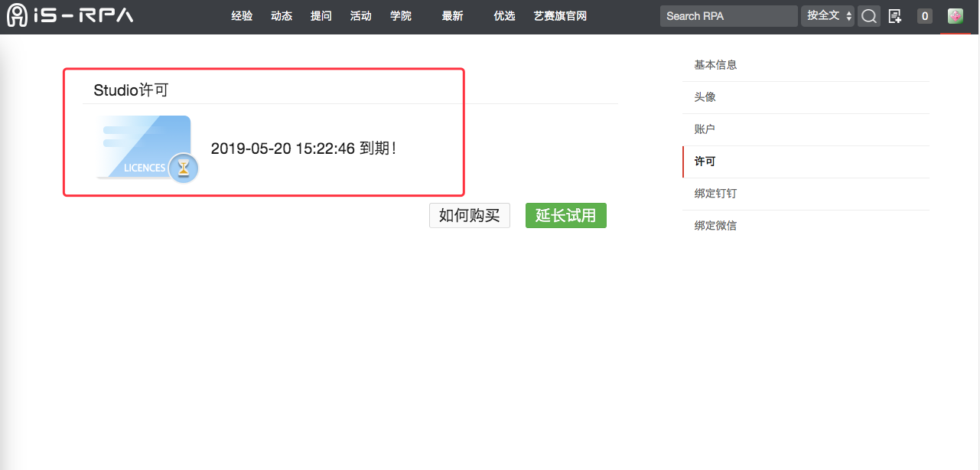This screenshot has width=980, height=470.
Task: Go to the 动态 section
Action: (282, 16)
